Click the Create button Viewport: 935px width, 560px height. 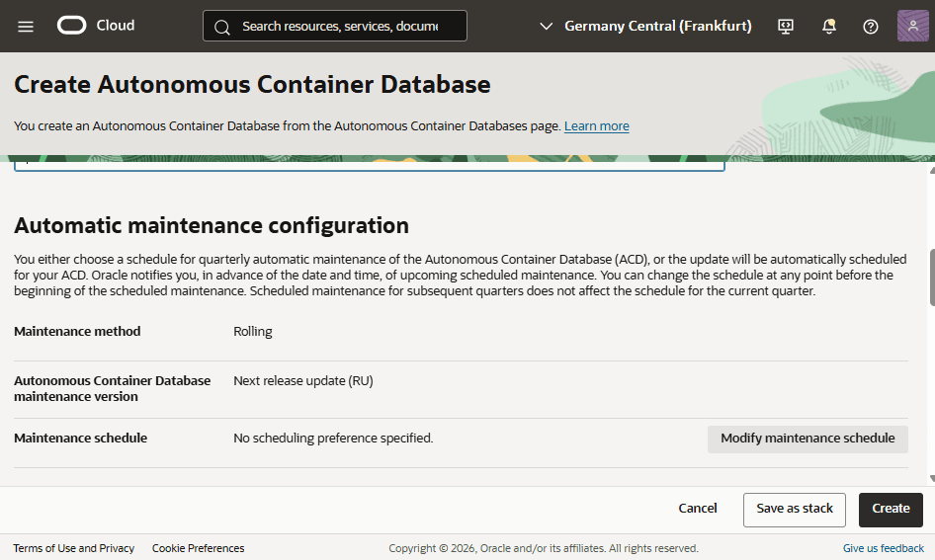coord(891,510)
